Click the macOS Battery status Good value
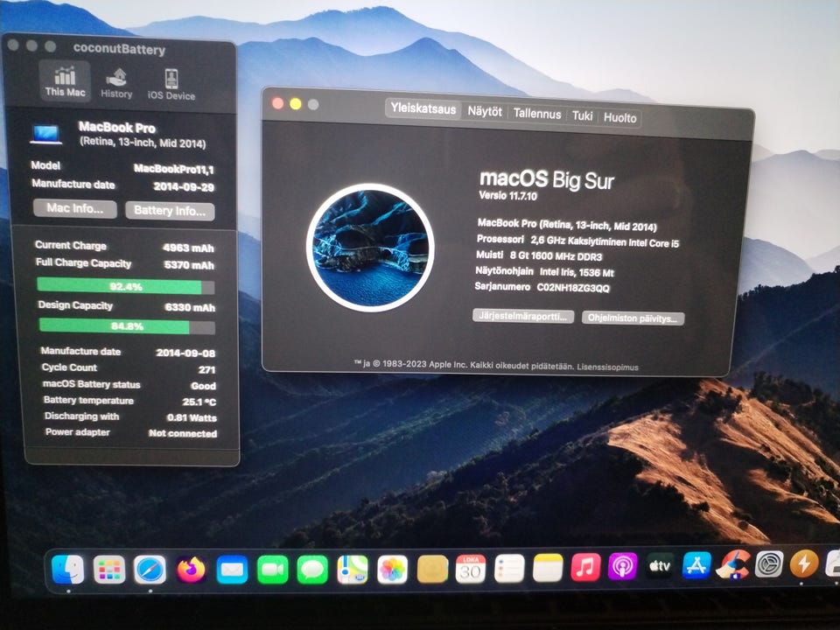 coord(204,386)
